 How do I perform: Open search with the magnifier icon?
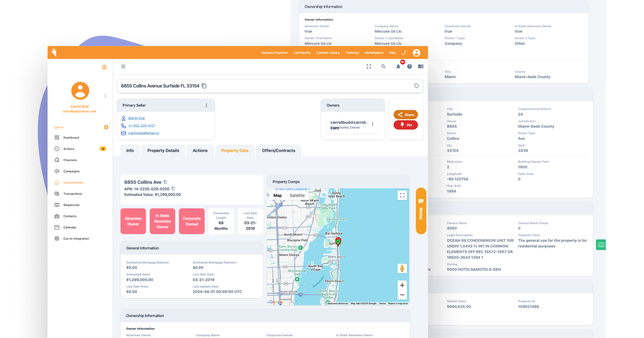pos(384,66)
